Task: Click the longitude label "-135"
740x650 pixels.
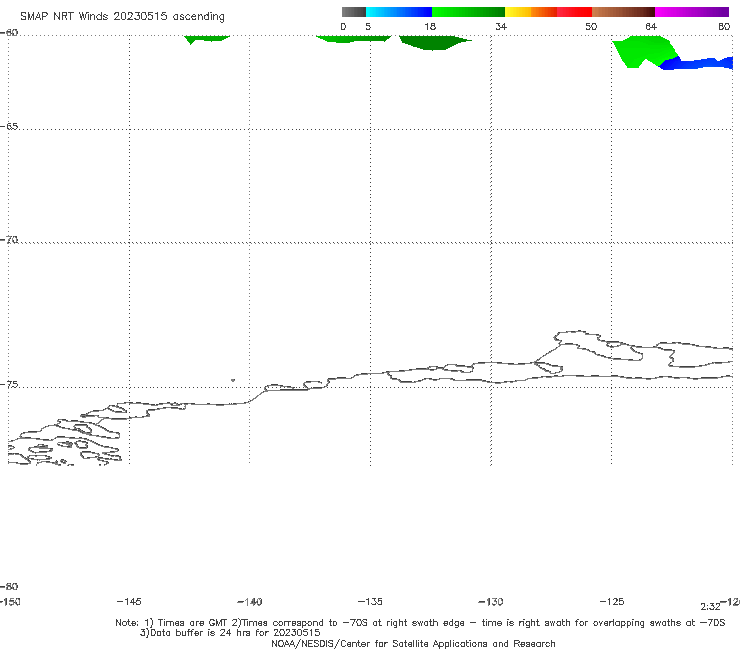Action: pos(370,601)
